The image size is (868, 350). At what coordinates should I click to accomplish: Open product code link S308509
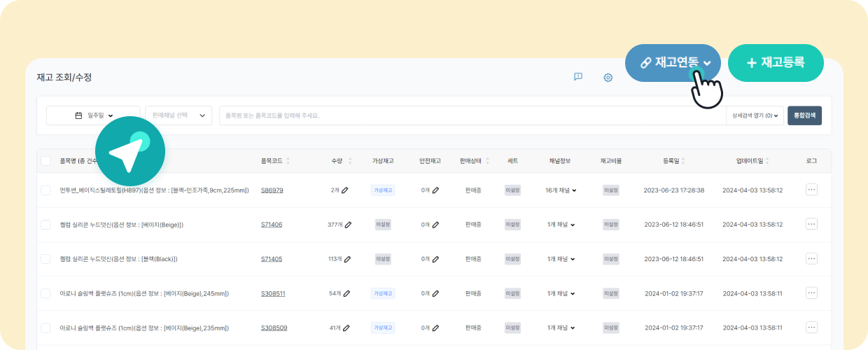click(x=274, y=328)
